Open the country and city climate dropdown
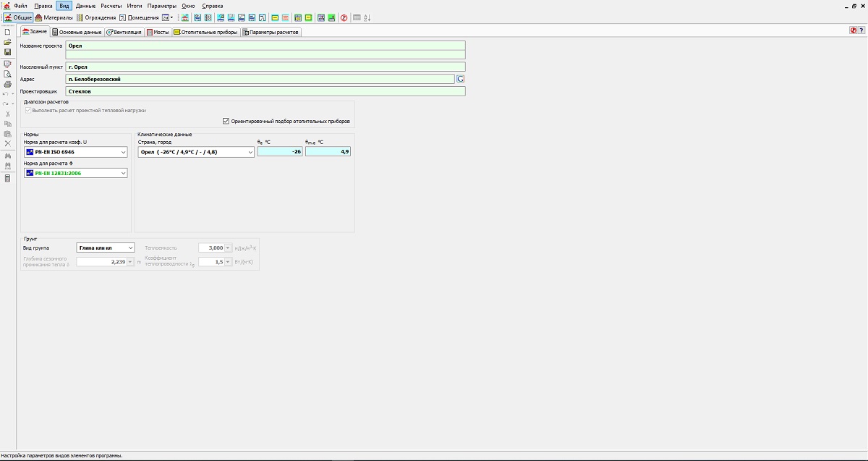The image size is (868, 461). pos(250,153)
